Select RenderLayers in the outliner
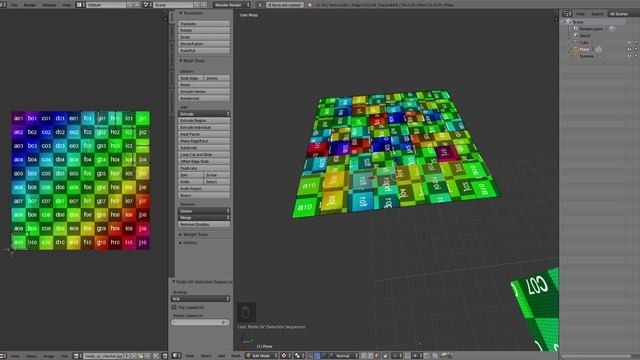The image size is (640, 360). tap(591, 29)
